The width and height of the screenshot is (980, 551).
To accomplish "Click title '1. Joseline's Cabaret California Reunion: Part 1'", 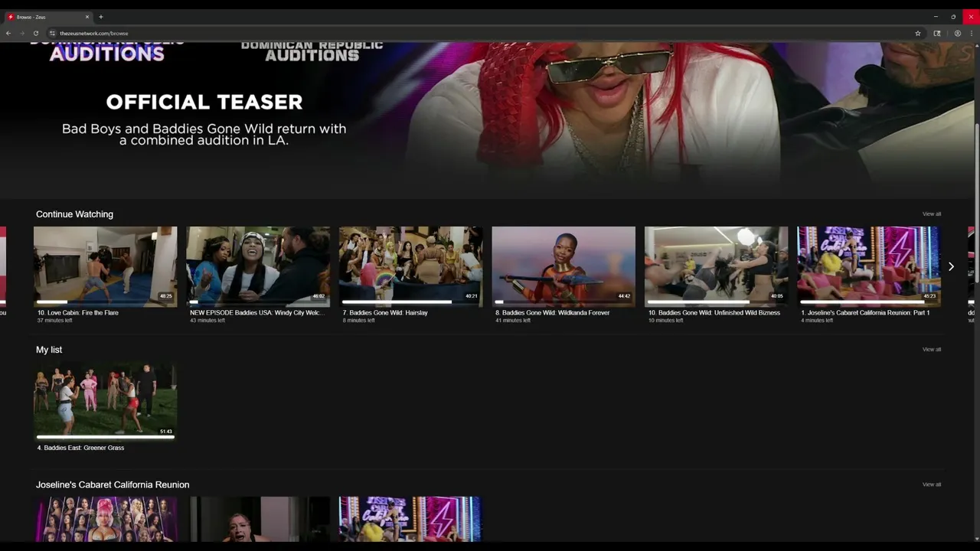I will 865,313.
